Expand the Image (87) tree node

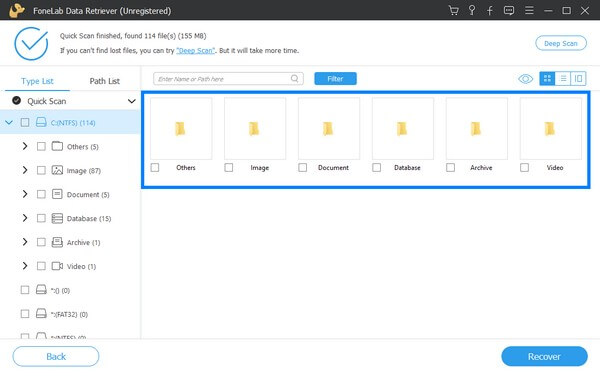pos(25,170)
